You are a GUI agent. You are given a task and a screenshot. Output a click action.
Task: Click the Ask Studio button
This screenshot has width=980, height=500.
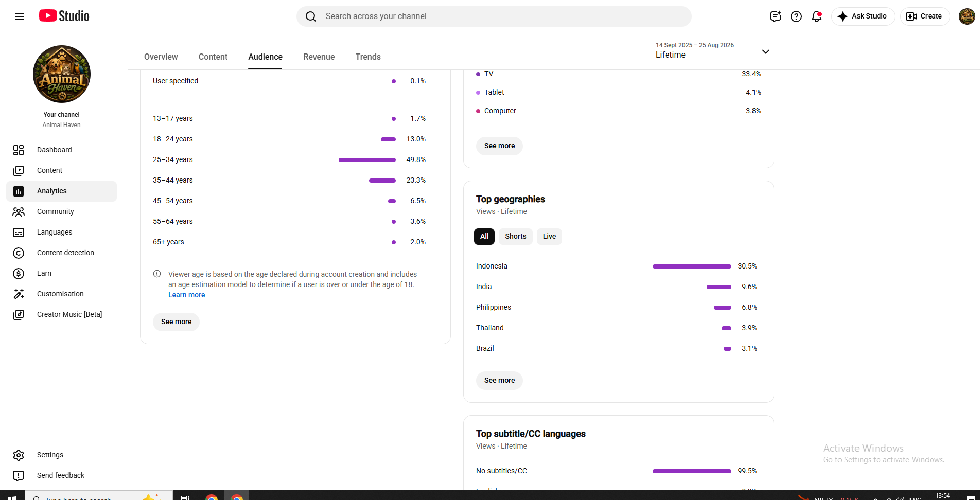point(863,16)
